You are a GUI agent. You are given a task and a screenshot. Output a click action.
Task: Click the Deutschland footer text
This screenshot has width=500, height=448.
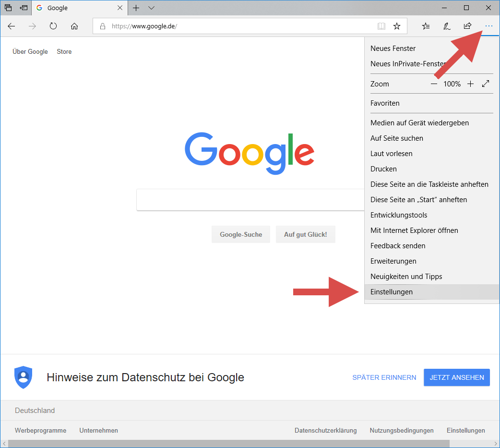coord(35,411)
